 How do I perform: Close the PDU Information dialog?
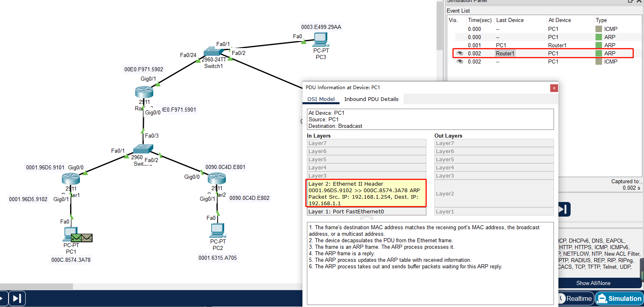[x=554, y=88]
